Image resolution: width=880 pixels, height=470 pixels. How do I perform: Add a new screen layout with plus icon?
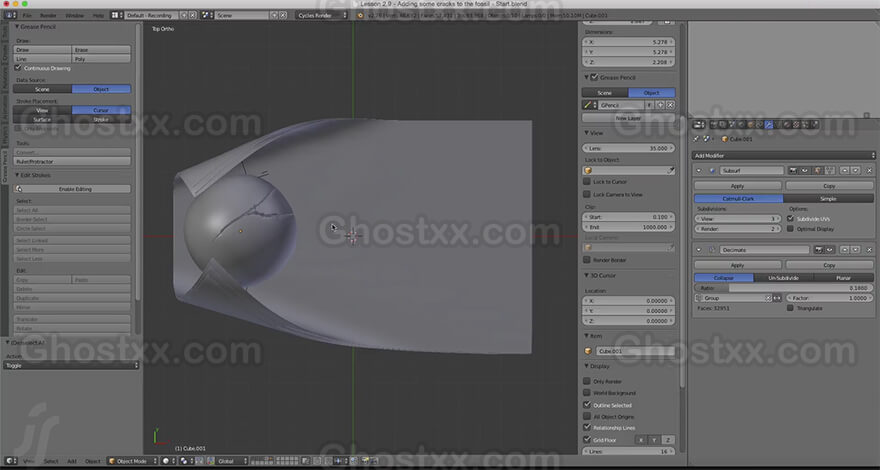(184, 15)
